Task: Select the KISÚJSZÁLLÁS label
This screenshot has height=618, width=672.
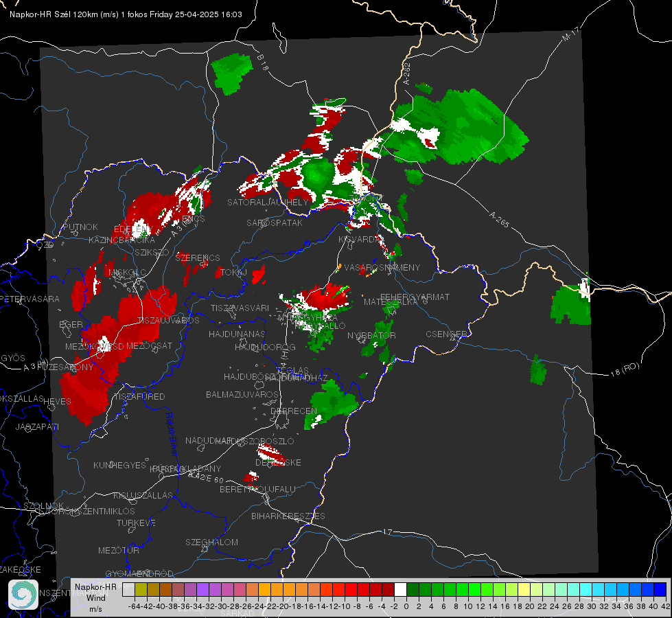Action: pos(143,495)
